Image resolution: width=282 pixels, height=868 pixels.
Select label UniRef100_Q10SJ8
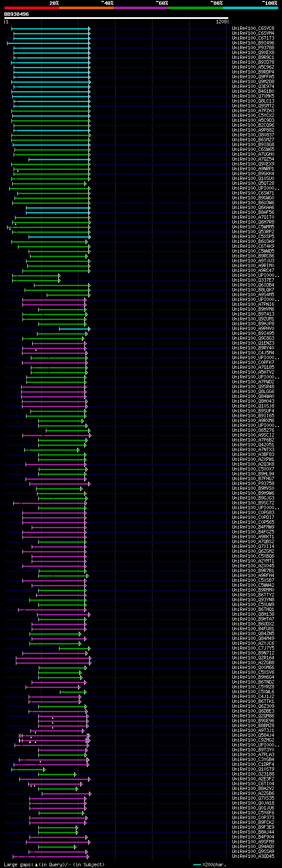[253, 406]
